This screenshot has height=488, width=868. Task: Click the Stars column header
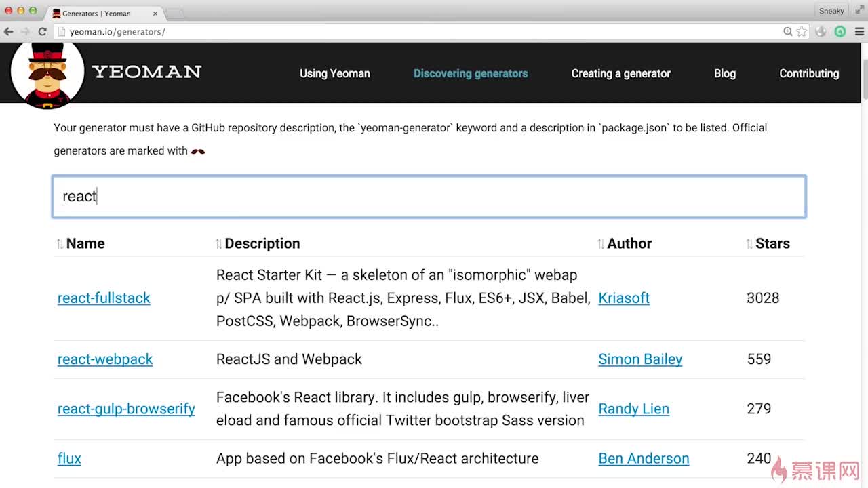(772, 244)
